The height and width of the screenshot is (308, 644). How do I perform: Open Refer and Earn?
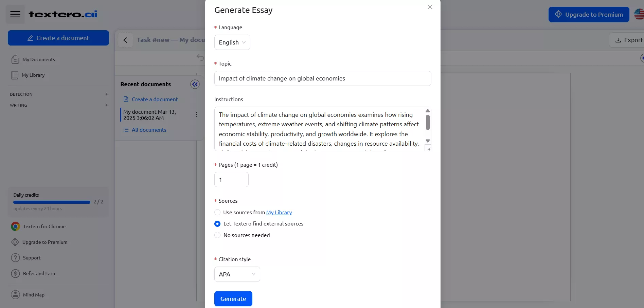[39, 273]
